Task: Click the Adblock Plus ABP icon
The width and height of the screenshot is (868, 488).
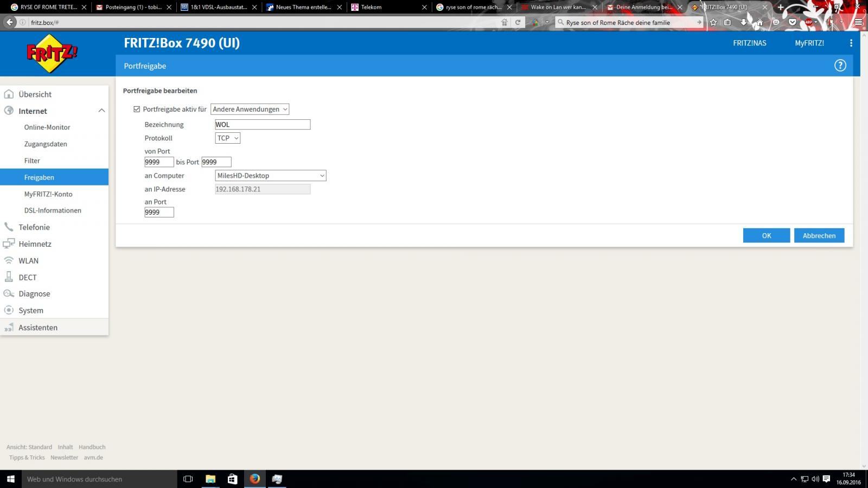Action: [x=808, y=22]
